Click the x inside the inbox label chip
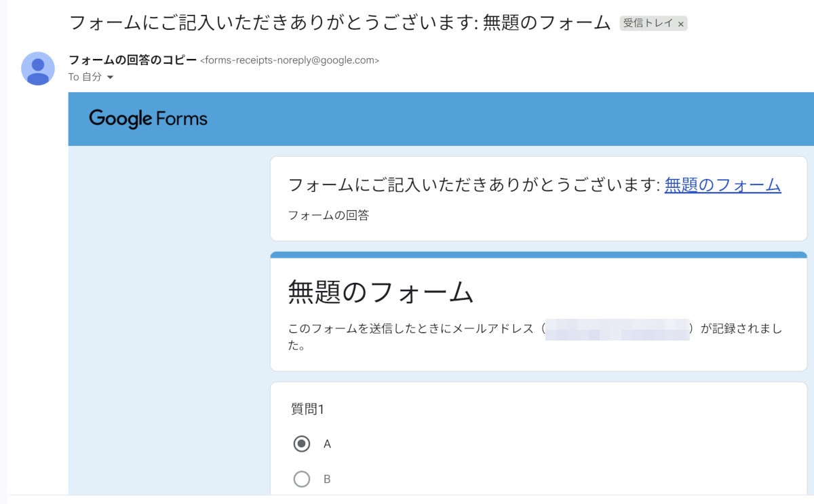This screenshot has width=814, height=504. [x=681, y=22]
